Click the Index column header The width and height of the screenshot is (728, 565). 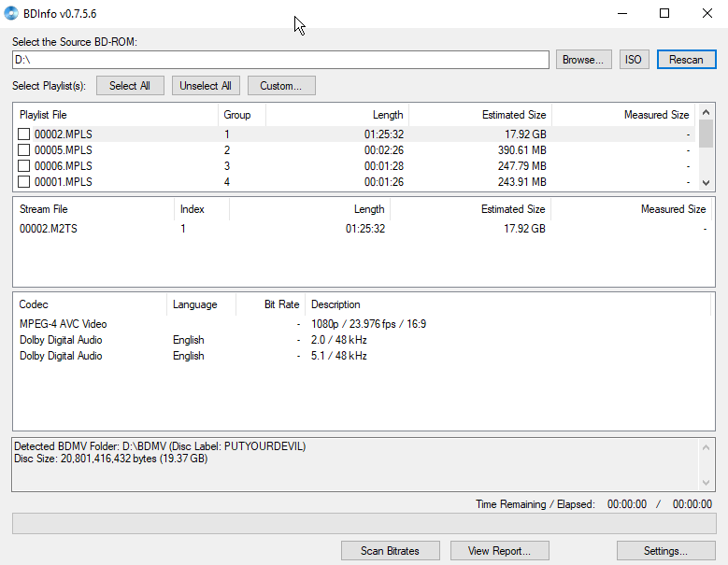tap(202, 209)
